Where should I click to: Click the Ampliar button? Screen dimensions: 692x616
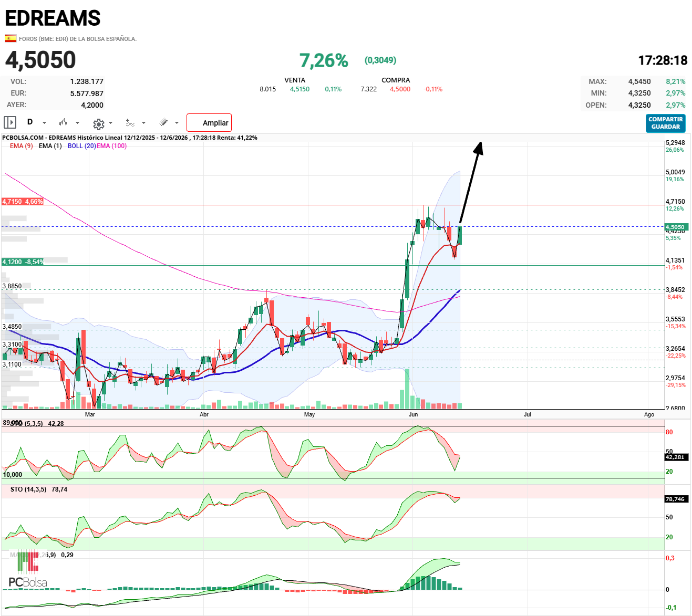pos(209,123)
